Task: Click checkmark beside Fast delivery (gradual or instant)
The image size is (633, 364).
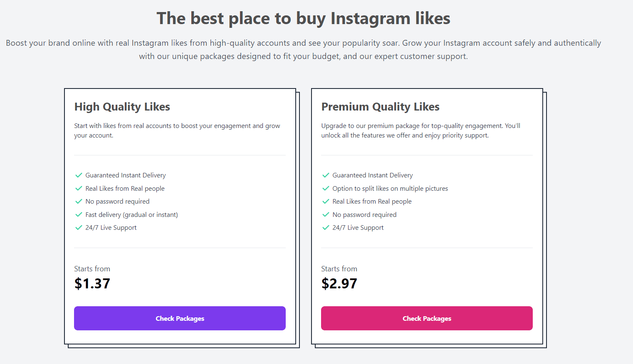Action: [79, 214]
